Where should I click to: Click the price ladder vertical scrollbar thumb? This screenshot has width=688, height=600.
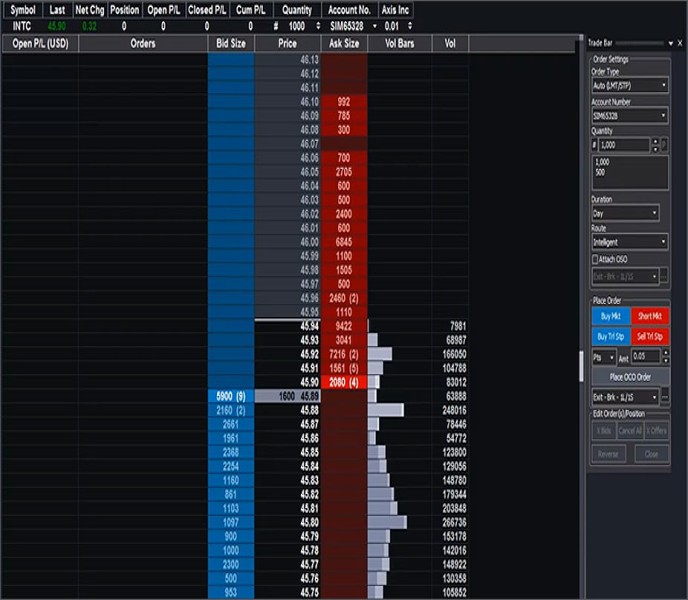point(580,368)
